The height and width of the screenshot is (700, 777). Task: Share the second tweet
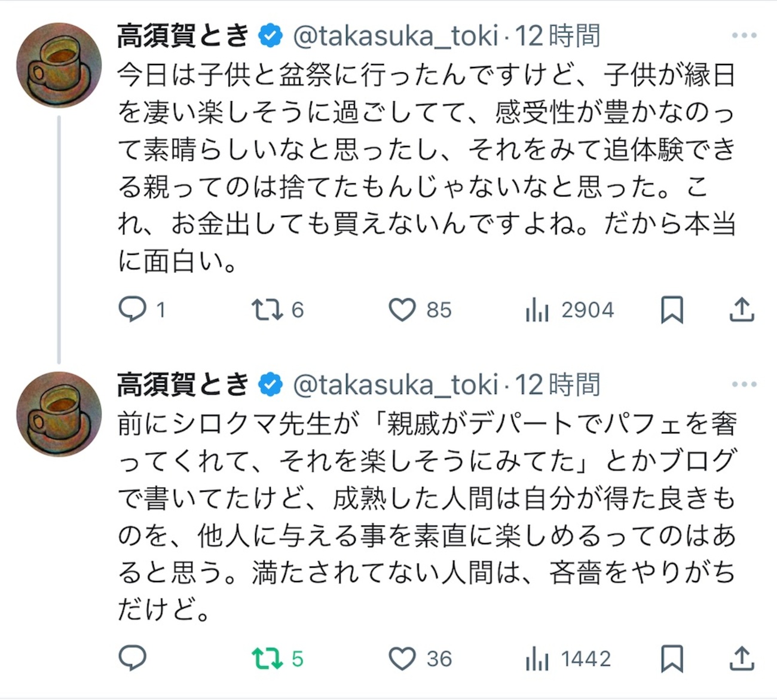(x=741, y=659)
